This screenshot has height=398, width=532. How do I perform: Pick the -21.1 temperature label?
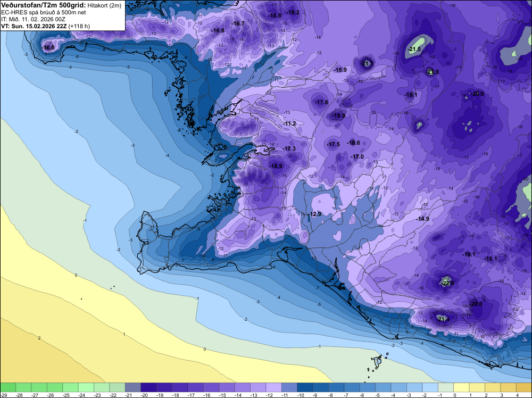coord(367,63)
